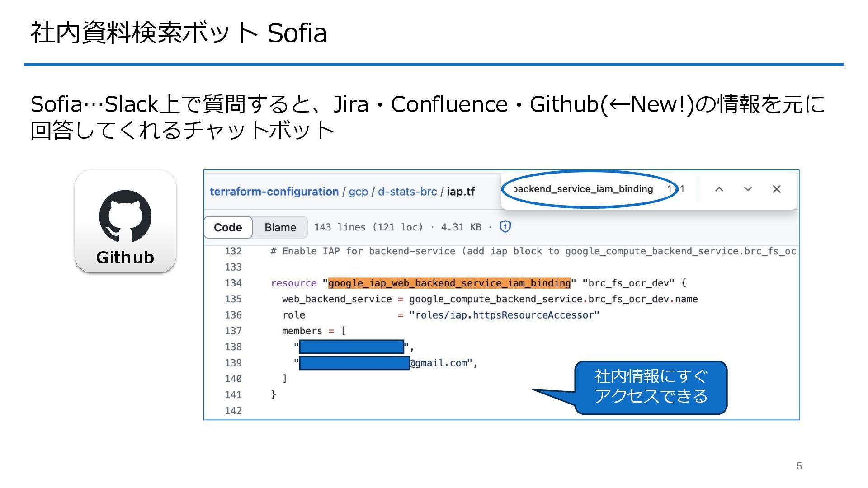Image resolution: width=868 pixels, height=488 pixels.
Task: Click the GitHub Octocat logo icon
Action: click(x=125, y=216)
